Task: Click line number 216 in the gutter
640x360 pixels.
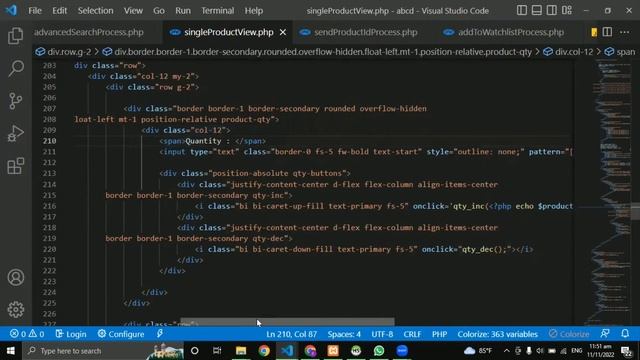Action: pos(49,206)
